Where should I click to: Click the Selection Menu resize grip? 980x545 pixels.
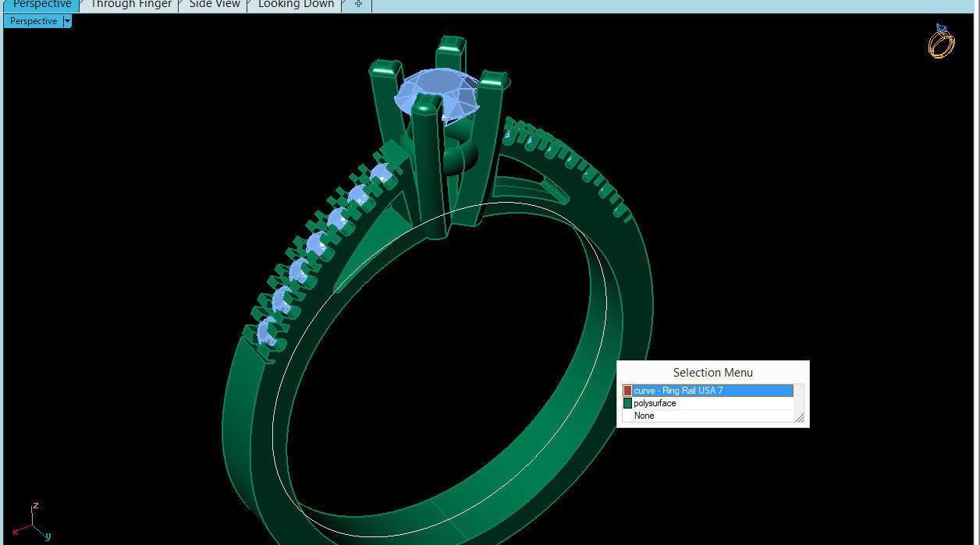800,418
